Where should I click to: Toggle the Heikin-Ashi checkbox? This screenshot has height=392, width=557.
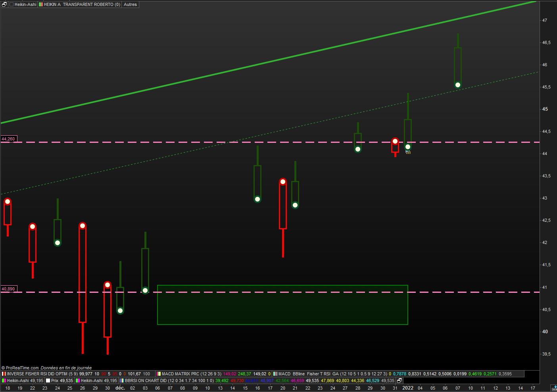12,4
